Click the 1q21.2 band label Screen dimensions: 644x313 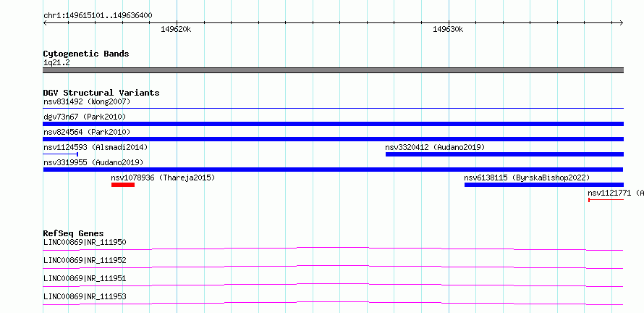click(x=56, y=62)
